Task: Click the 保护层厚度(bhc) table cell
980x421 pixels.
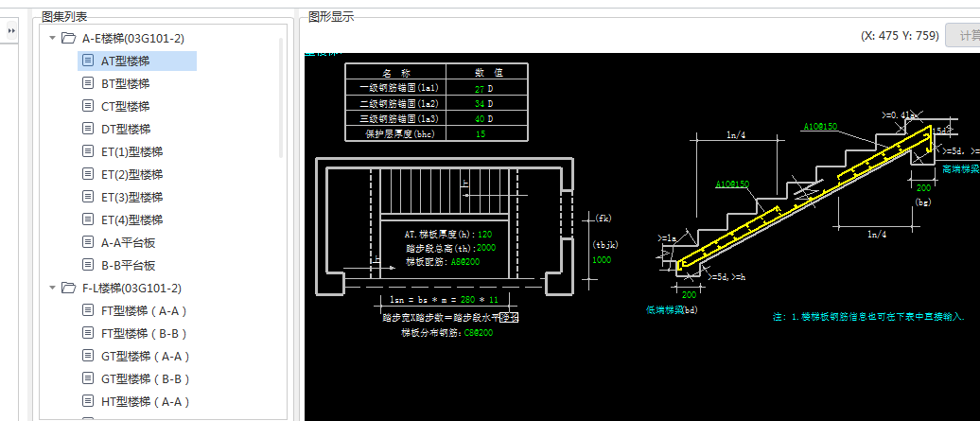Action: tap(395, 133)
